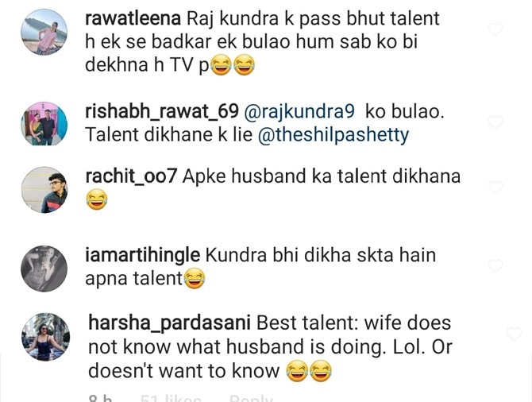
Task: View the 51 likes list
Action: [x=171, y=398]
